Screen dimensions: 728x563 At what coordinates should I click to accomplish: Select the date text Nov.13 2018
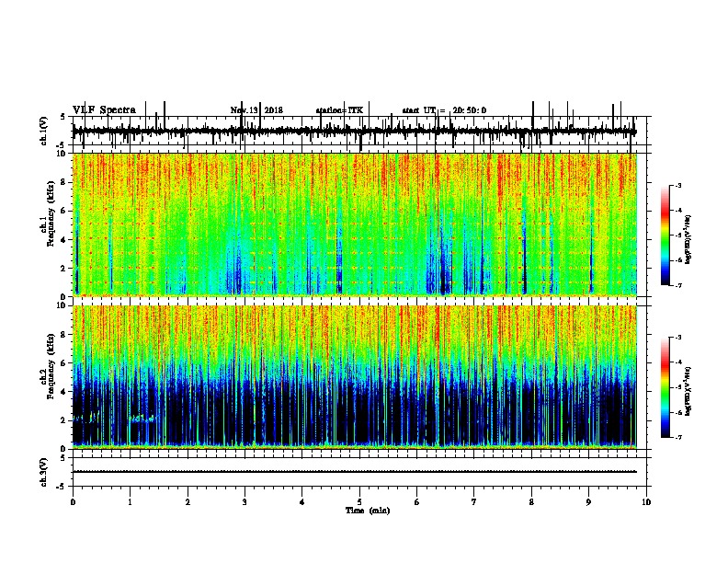pos(256,110)
